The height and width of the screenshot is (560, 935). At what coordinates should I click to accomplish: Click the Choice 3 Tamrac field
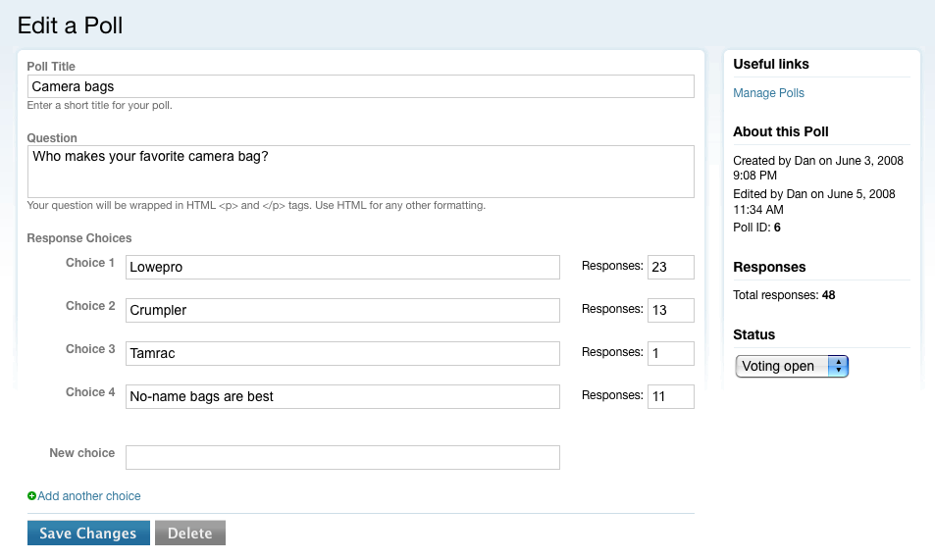tap(342, 353)
